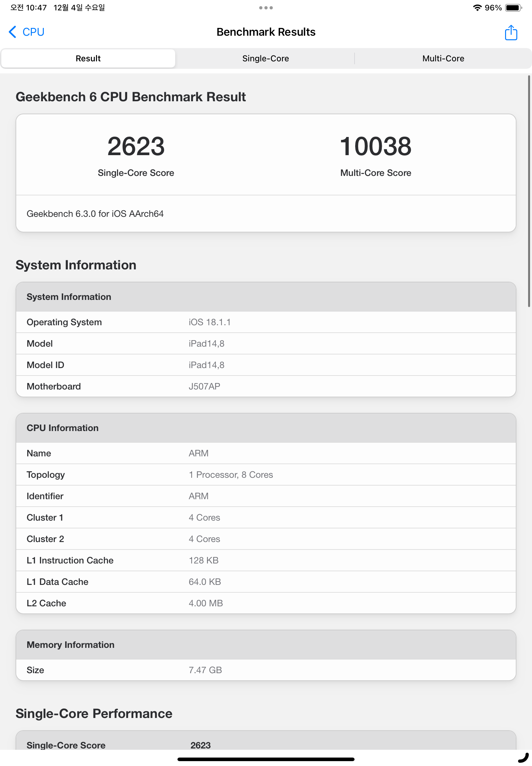Tap the 7.47 GB memory size value

[205, 670]
